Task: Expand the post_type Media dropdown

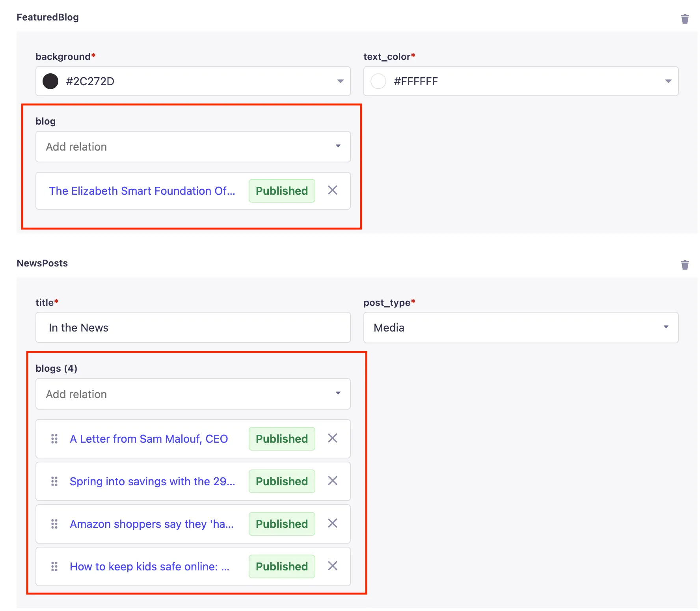Action: [666, 327]
